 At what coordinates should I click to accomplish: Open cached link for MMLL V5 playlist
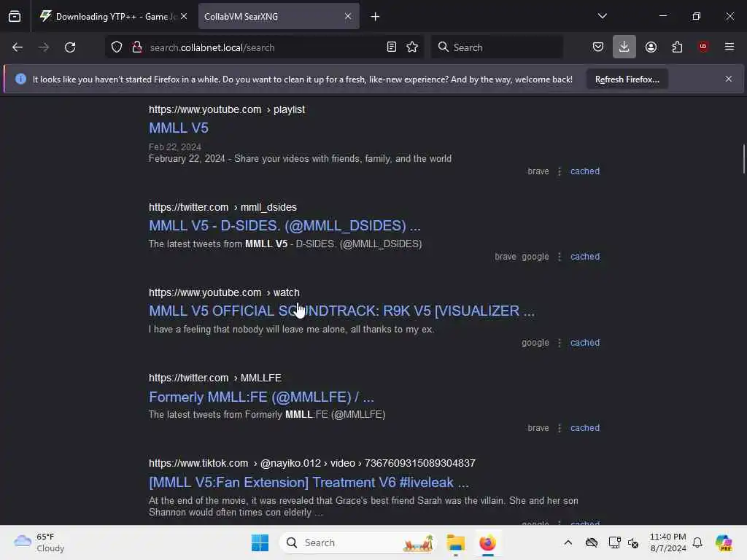pyautogui.click(x=585, y=171)
